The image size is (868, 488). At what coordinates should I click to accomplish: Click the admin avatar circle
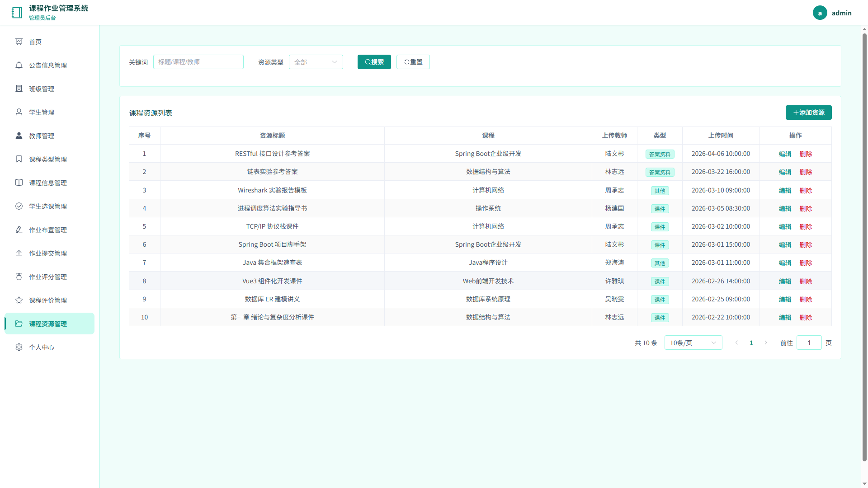pyautogui.click(x=820, y=13)
